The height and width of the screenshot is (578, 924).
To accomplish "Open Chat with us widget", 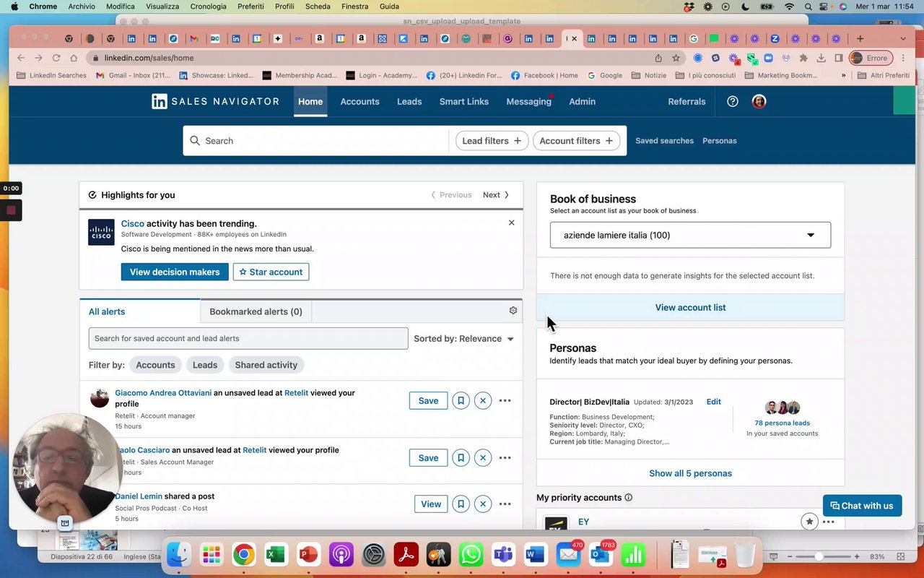I will pos(862,505).
